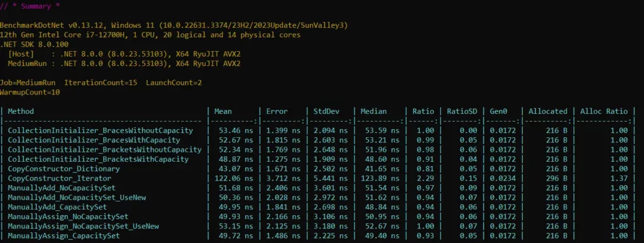Click 'Job=MediumRun' text
Image resolution: width=644 pixels, height=243 pixels.
pyautogui.click(x=28, y=82)
